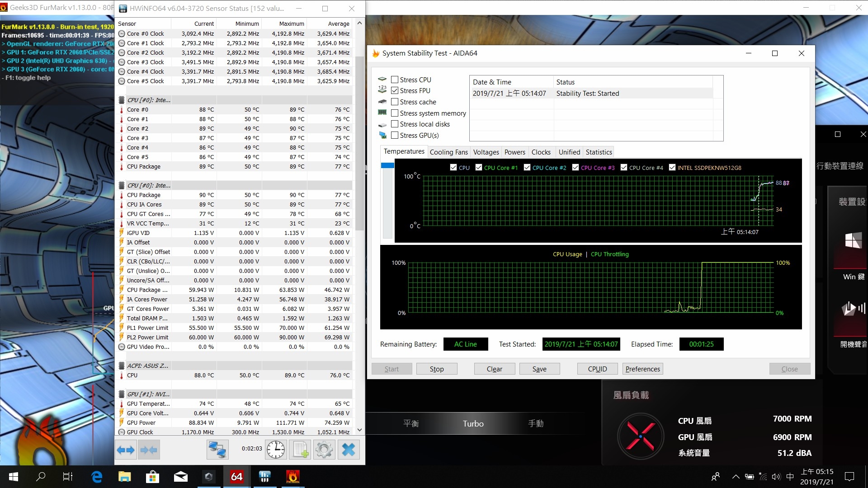The height and width of the screenshot is (488, 868).
Task: Collapse GPU [#1]: NVIDIA sensor group
Action: tap(122, 394)
